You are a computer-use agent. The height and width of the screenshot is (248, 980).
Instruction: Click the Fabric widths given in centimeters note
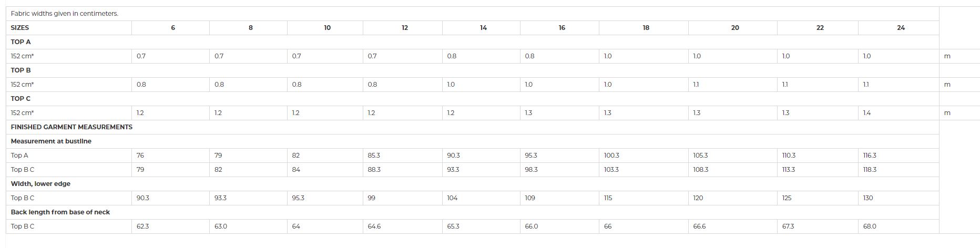click(64, 14)
